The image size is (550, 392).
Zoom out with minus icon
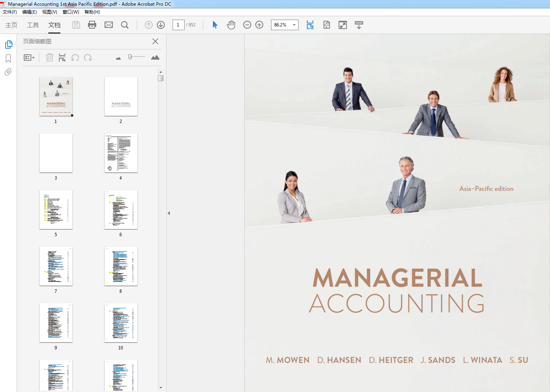(247, 25)
